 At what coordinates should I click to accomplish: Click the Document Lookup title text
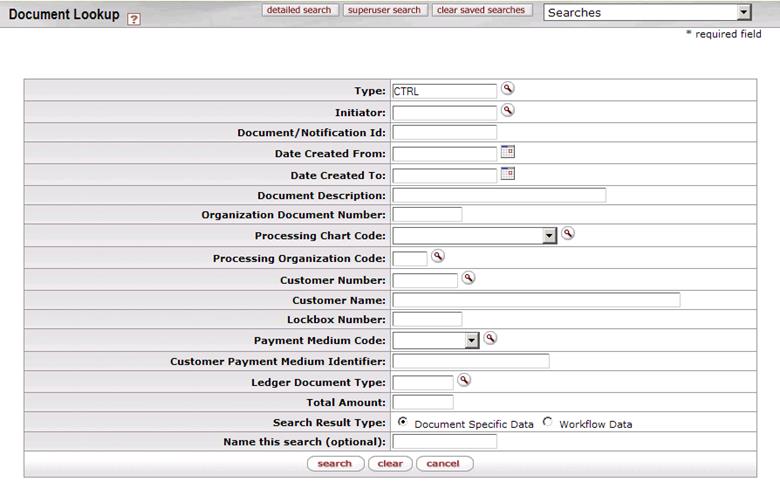coord(64,14)
